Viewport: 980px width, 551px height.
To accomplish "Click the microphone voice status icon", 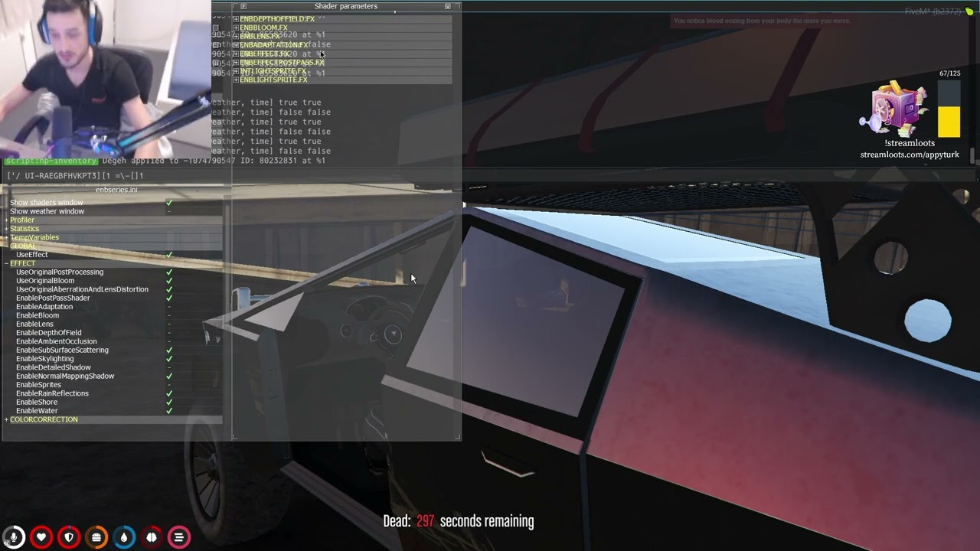I will [x=13, y=537].
